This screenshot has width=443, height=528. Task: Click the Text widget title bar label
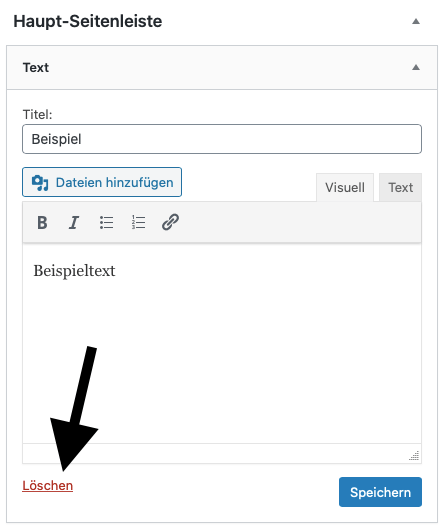pyautogui.click(x=36, y=68)
